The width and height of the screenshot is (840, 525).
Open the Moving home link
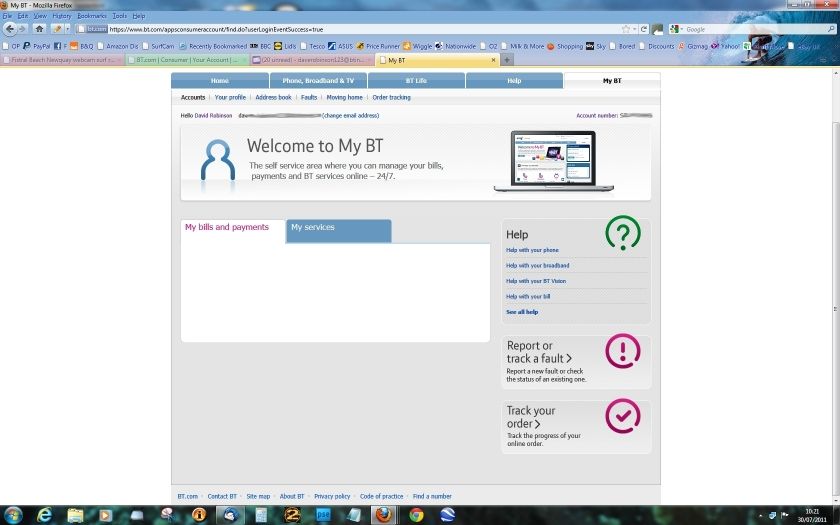[344, 98]
